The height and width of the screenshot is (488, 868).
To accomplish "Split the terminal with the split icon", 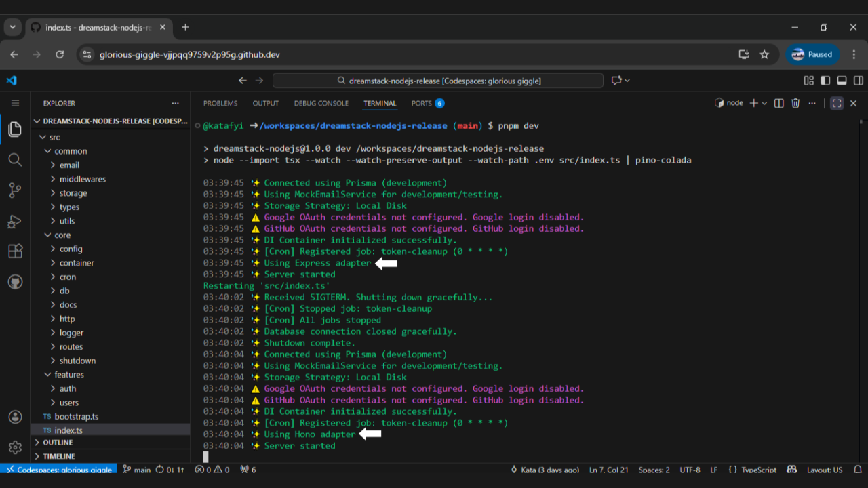I will tap(778, 103).
